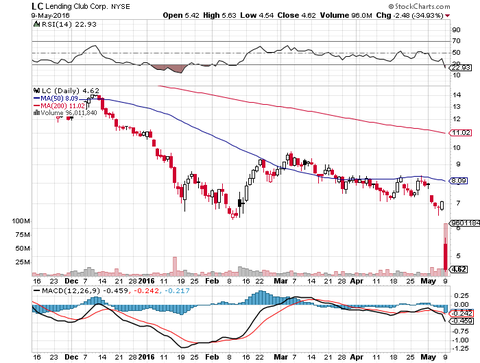Click the blue MA(50) line marker in the legend

click(x=36, y=98)
